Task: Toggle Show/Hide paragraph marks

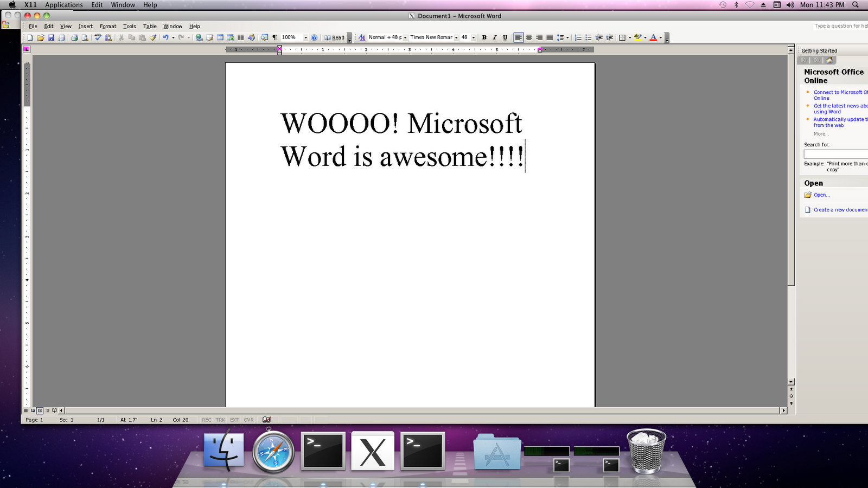Action: (275, 37)
